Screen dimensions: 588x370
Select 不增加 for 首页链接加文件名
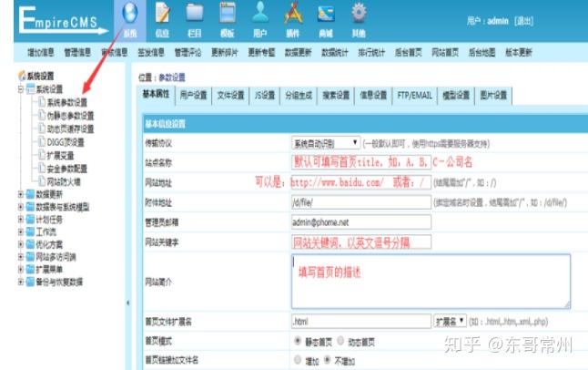pos(328,360)
